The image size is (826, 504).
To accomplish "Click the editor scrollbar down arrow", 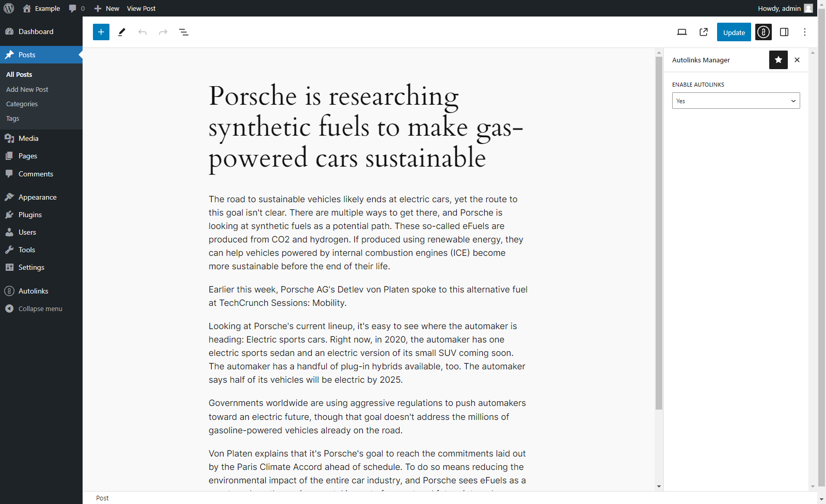I will coord(659,486).
